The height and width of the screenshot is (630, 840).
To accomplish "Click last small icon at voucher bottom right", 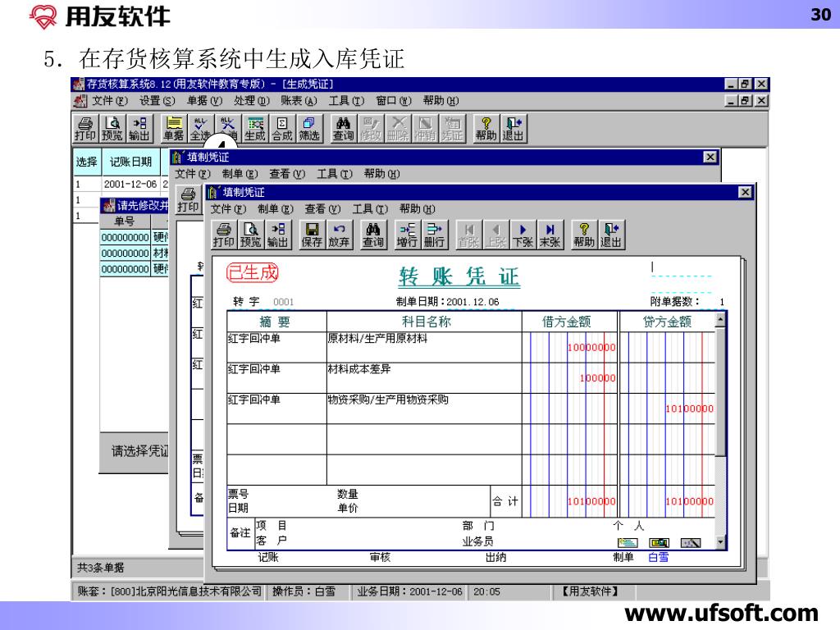I will point(691,543).
